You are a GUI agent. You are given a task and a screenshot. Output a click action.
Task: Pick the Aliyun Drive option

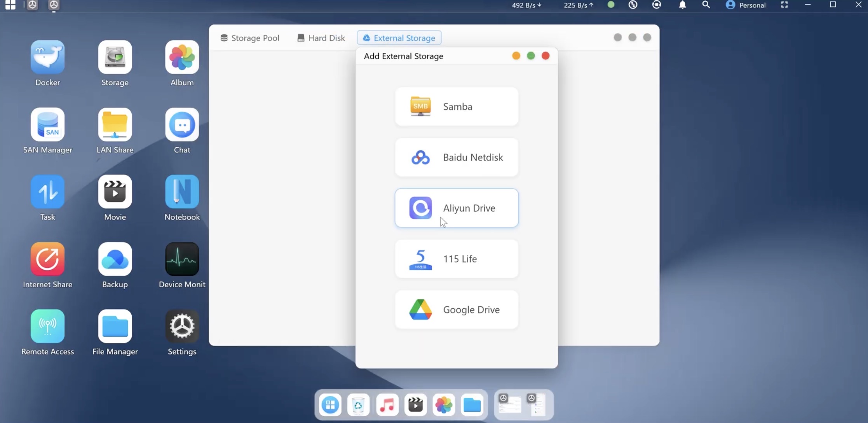click(457, 208)
